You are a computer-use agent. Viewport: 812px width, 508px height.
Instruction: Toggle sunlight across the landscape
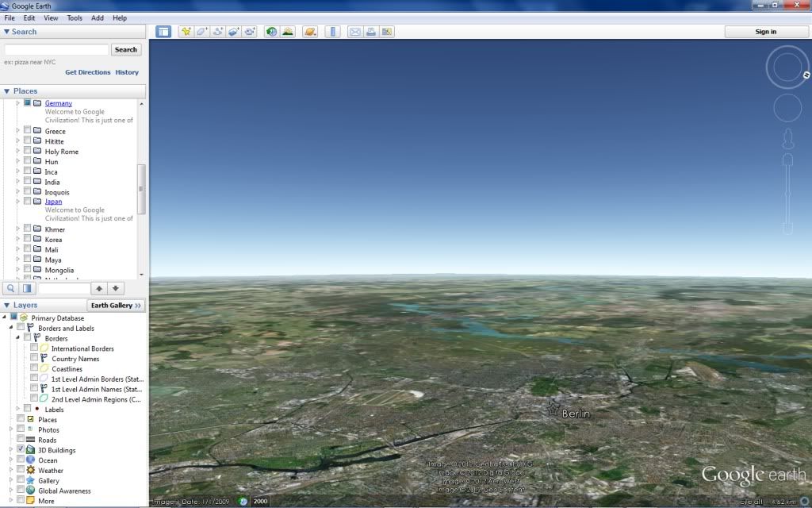[287, 32]
